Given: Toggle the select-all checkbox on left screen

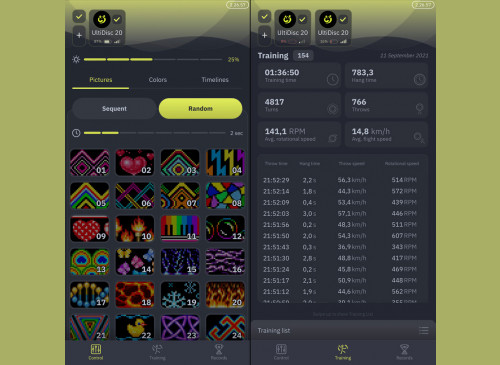Looking at the screenshot, I should [79, 16].
